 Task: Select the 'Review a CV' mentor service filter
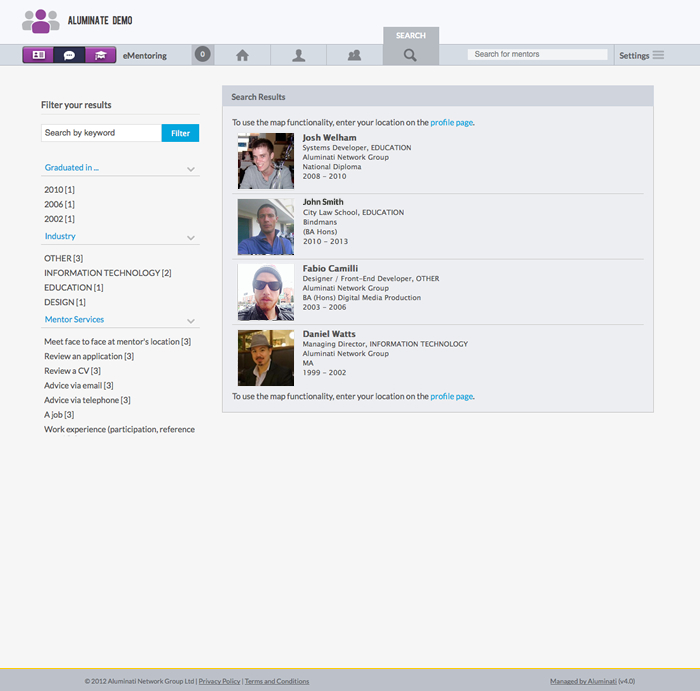click(x=72, y=371)
